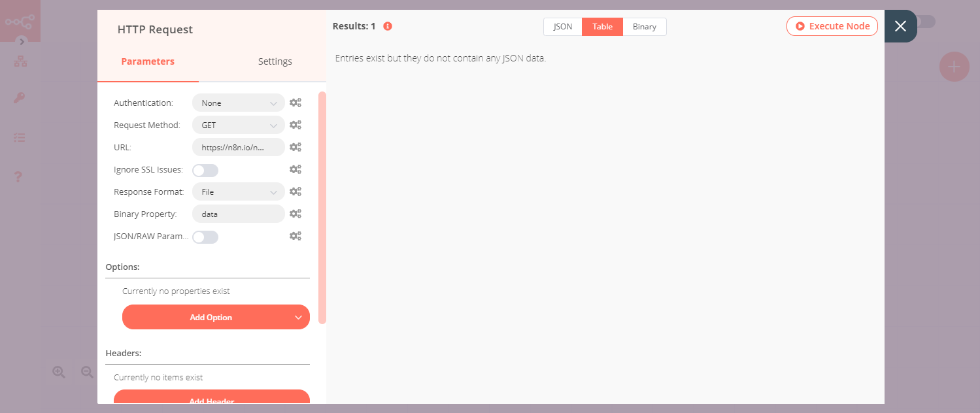Open expression gear beside Binary Property
Image resolution: width=980 pixels, height=413 pixels.
click(x=296, y=214)
